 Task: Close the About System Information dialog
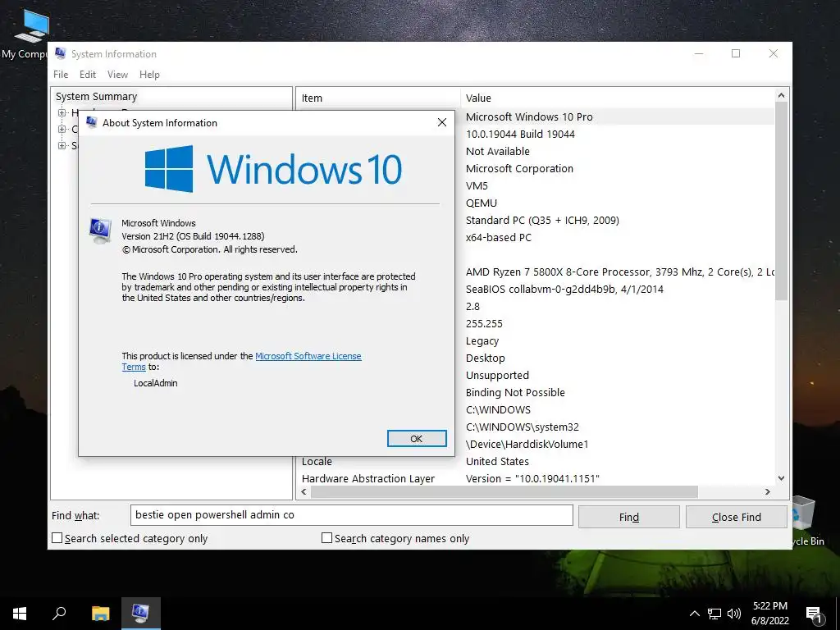pos(442,122)
